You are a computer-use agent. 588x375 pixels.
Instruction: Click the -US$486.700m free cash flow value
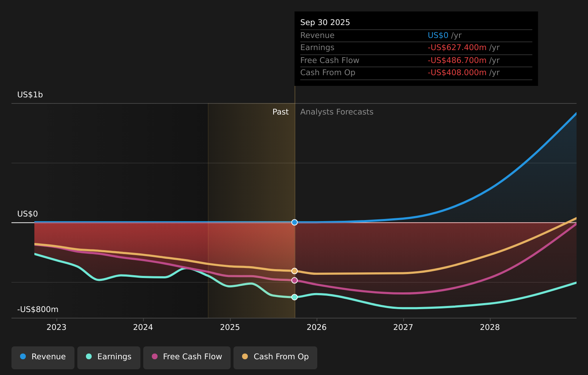(457, 60)
